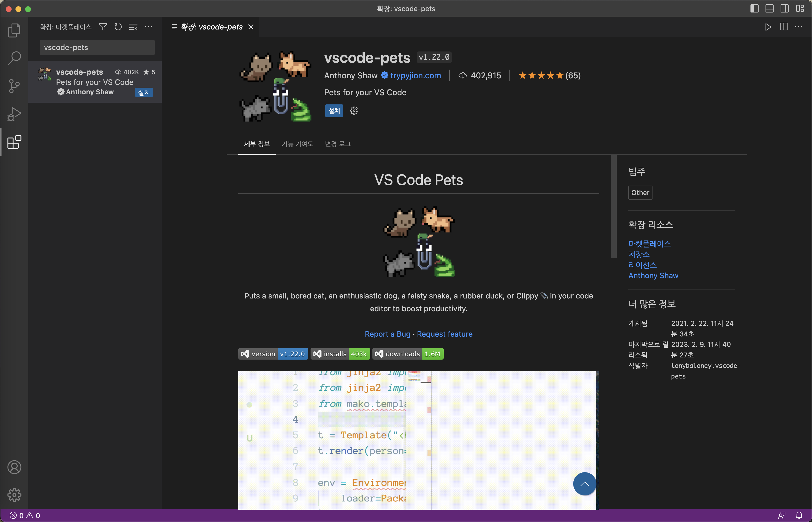Open the Manage gear menu at bottom left
The width and height of the screenshot is (812, 522).
point(14,495)
